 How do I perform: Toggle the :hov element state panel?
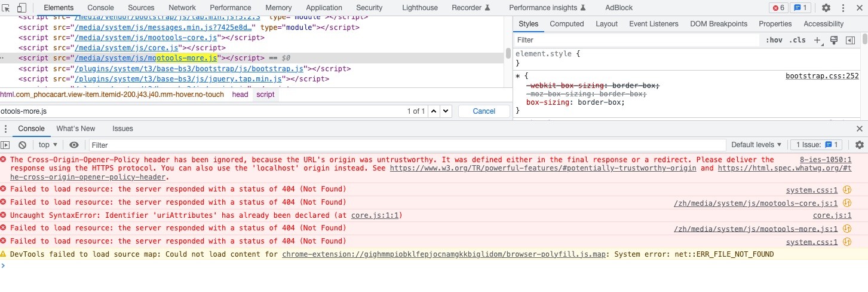[774, 40]
